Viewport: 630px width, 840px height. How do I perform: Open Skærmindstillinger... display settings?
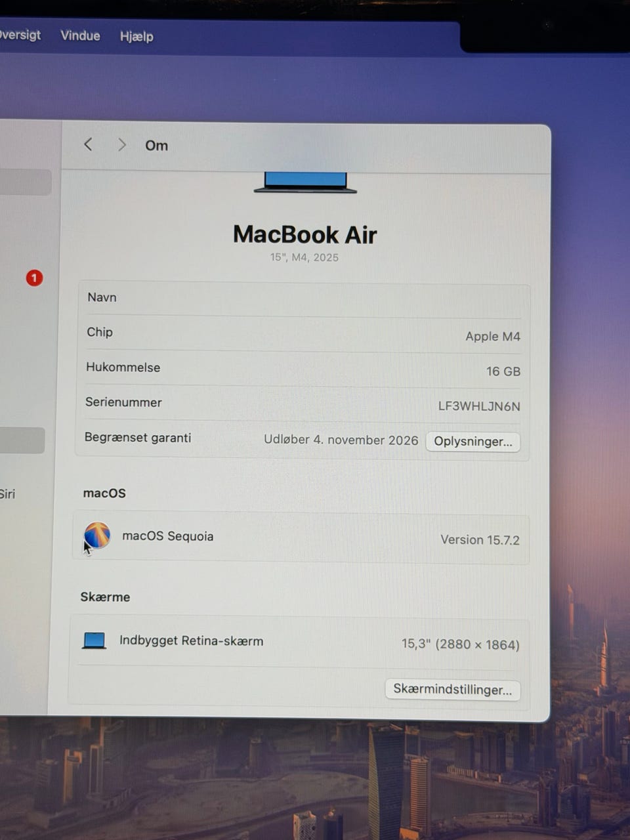453,689
